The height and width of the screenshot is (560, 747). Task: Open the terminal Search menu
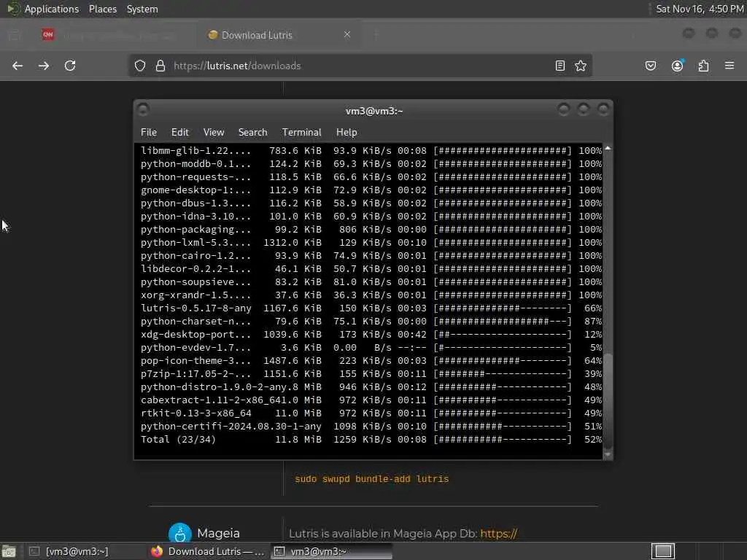pyautogui.click(x=252, y=133)
